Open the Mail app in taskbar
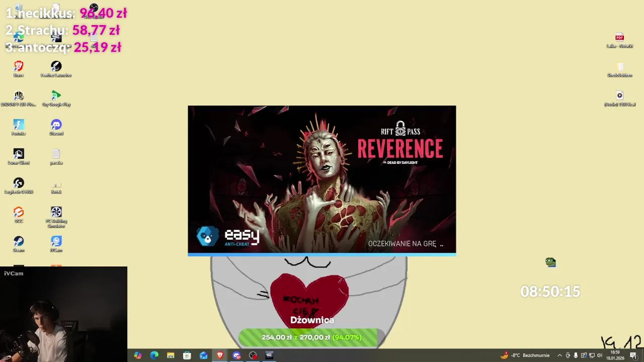Screen dimensions: 644x362 tap(203, 355)
